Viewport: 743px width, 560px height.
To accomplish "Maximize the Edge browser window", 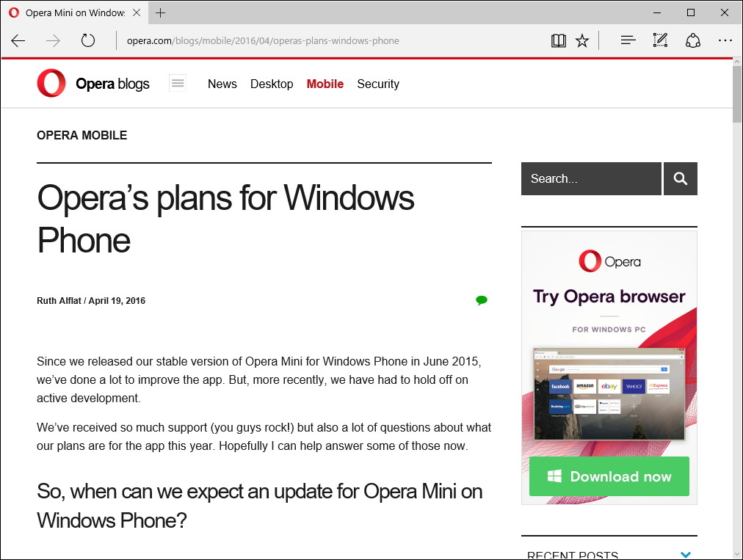I will (x=691, y=12).
